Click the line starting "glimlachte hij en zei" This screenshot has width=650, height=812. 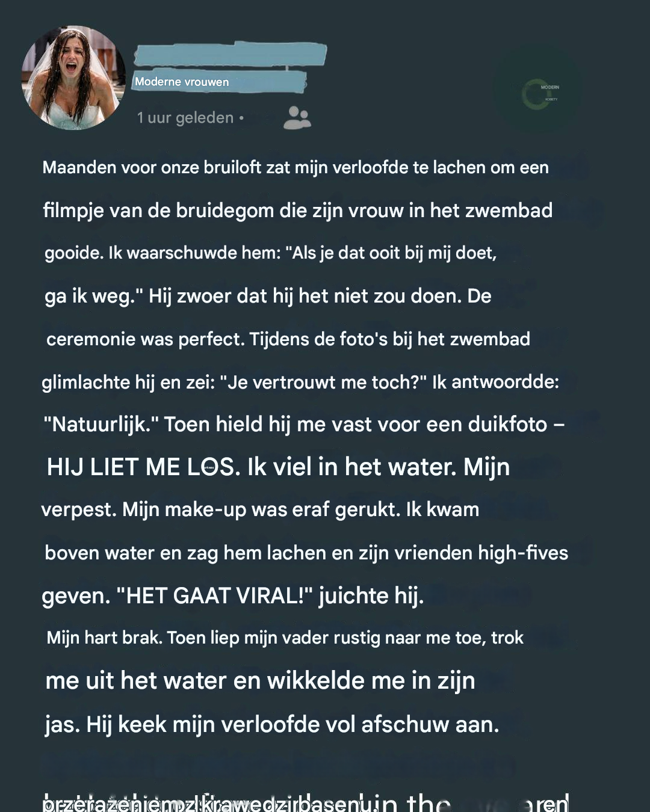[300, 382]
